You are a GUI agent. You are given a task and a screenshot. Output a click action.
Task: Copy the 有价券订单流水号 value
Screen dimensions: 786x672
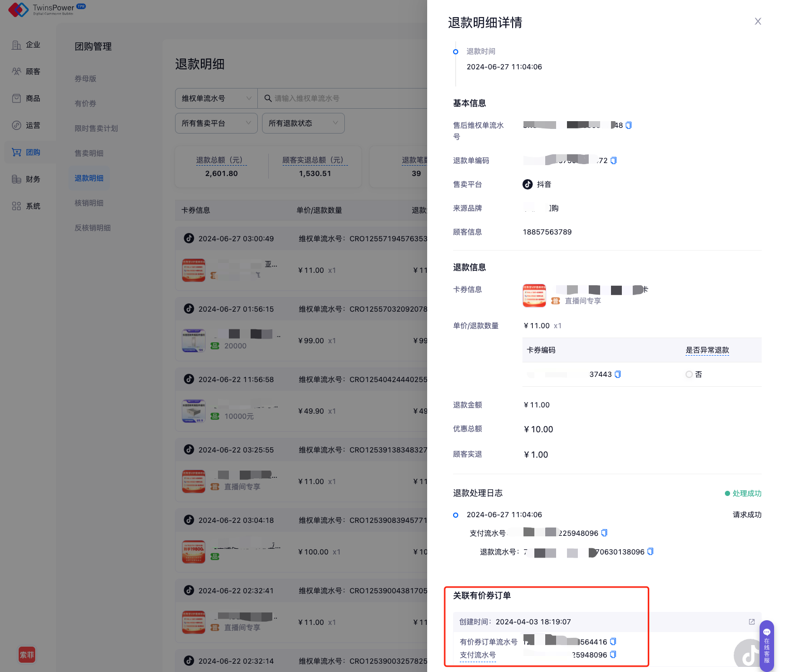click(613, 642)
